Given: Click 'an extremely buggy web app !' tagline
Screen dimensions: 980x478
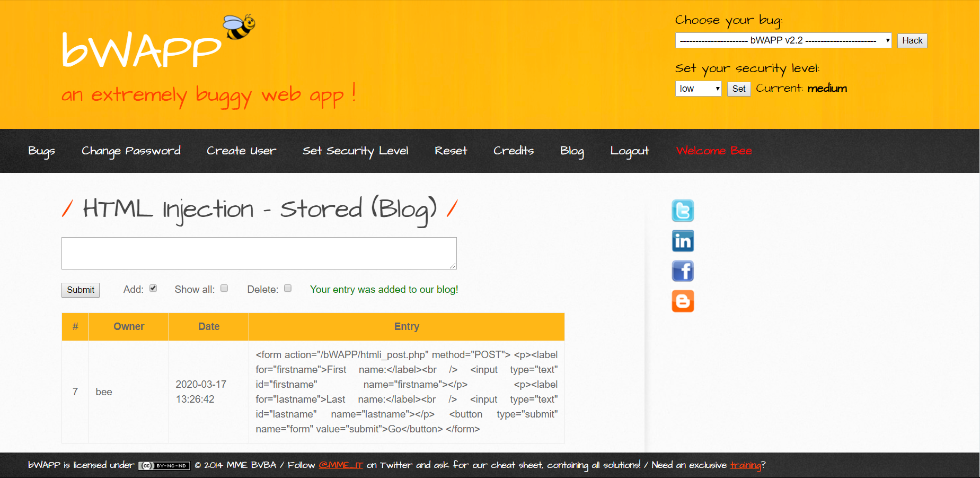Looking at the screenshot, I should 209,95.
